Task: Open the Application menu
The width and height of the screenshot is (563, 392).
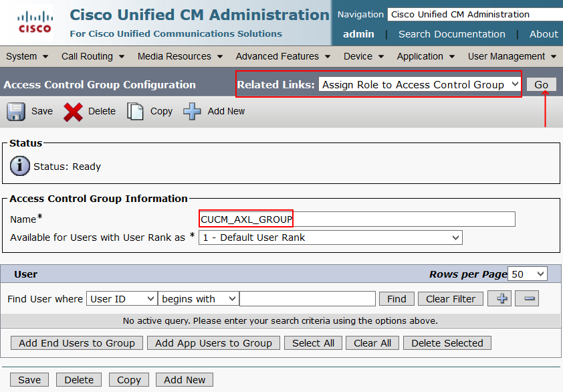Action: 425,56
